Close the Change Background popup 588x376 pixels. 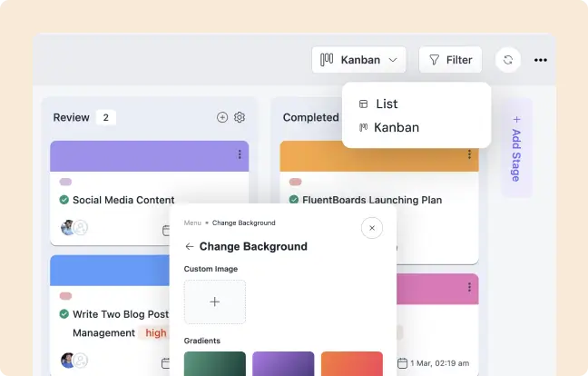tap(371, 228)
